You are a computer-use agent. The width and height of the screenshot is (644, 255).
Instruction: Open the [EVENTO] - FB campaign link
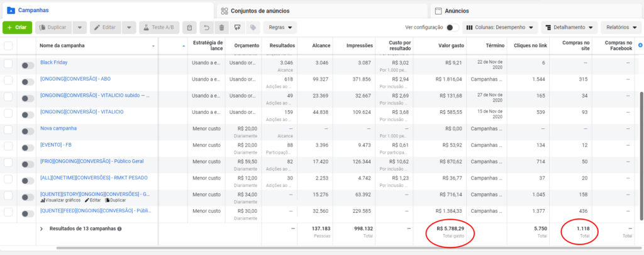[x=56, y=145]
